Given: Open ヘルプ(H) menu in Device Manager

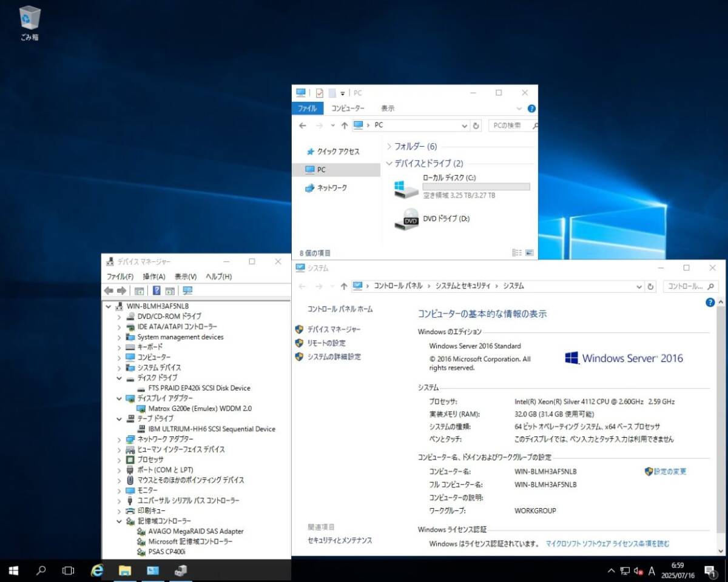Looking at the screenshot, I should point(218,276).
